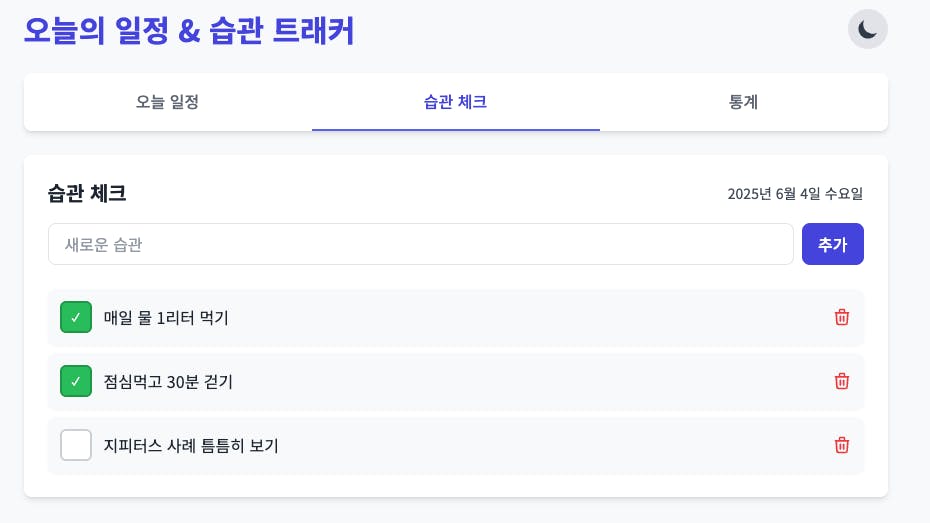Delete the 점심먹고 30분 걷기 habit

pos(842,381)
